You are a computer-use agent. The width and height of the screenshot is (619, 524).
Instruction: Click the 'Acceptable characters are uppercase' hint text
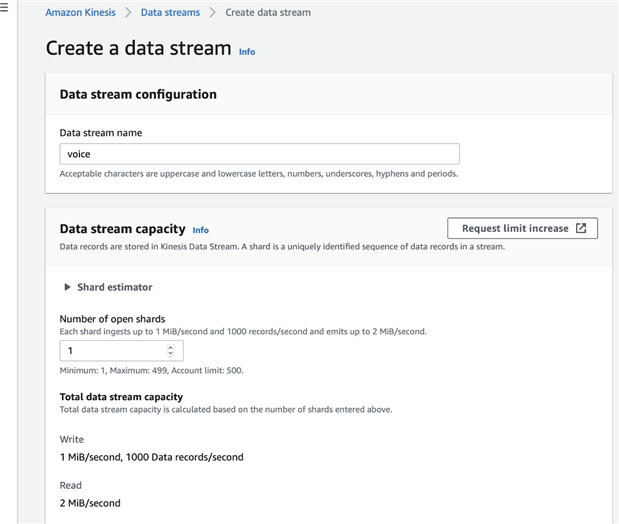pos(259,174)
